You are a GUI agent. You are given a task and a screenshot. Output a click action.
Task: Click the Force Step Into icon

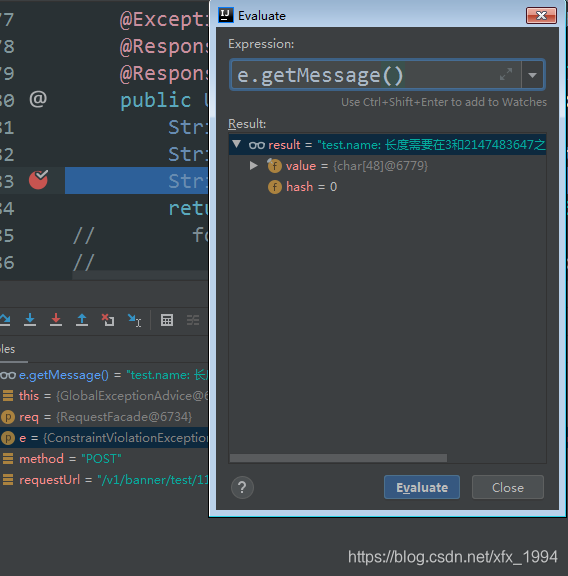56,320
